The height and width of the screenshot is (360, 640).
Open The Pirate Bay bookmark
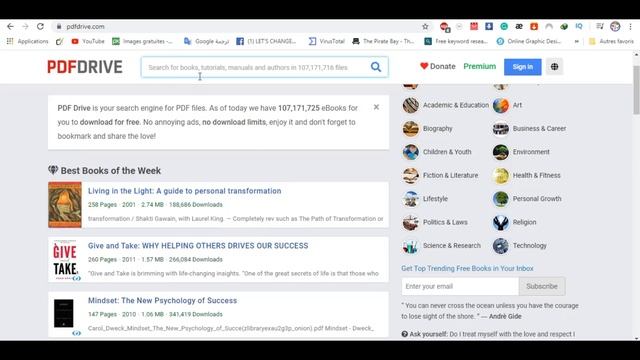click(x=383, y=41)
